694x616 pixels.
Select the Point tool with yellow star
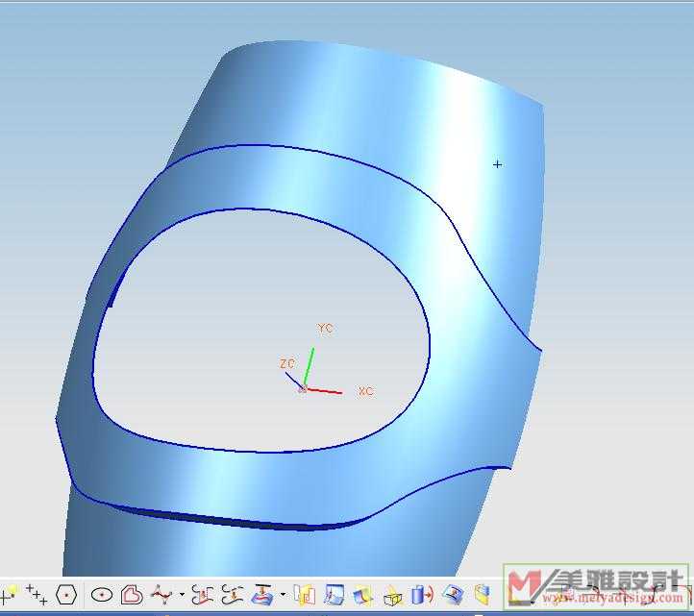(10, 595)
